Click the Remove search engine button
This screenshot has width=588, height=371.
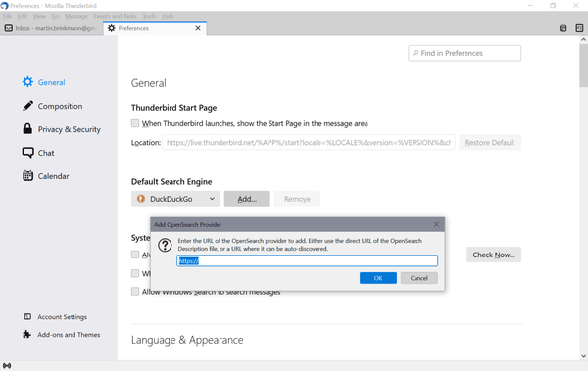pyautogui.click(x=297, y=199)
